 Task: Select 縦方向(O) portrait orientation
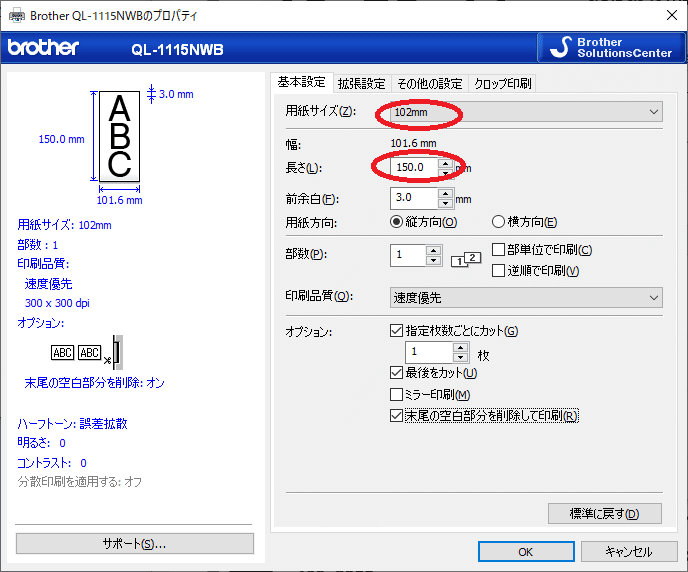click(x=423, y=222)
